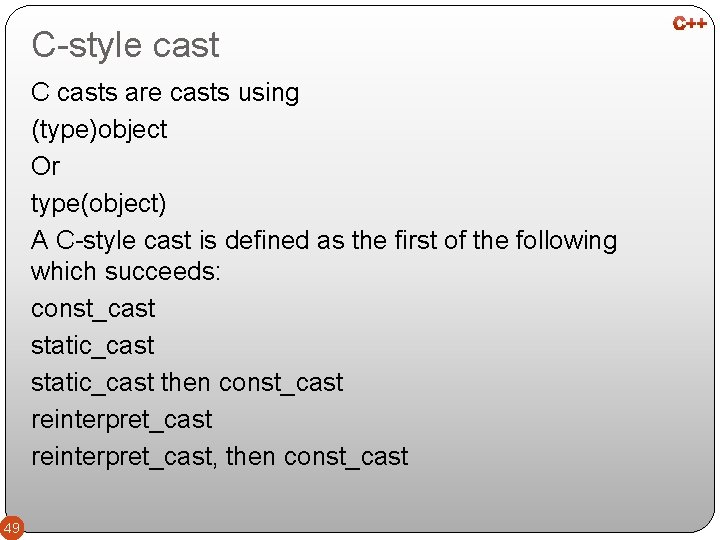The image size is (720, 540).
Task: Click the word "using" in the first line
Action: [x=268, y=93]
